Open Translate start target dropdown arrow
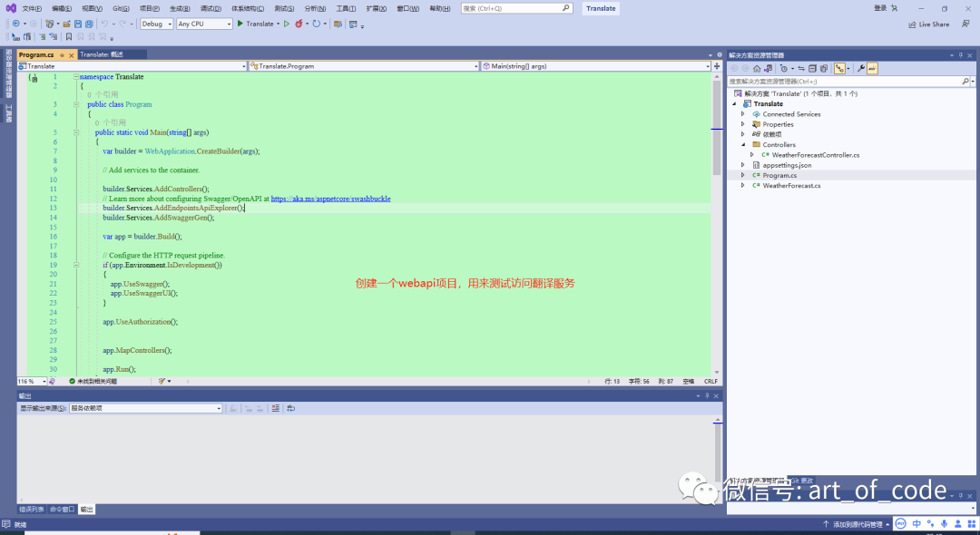The width and height of the screenshot is (980, 535). [279, 24]
